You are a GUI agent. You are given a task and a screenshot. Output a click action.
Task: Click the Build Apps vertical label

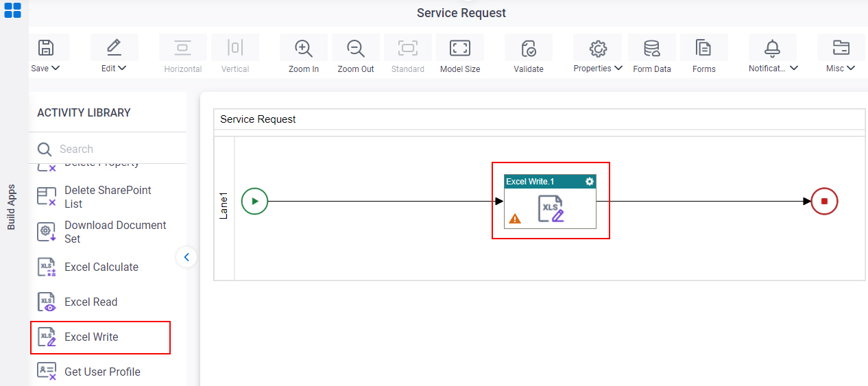[x=12, y=206]
